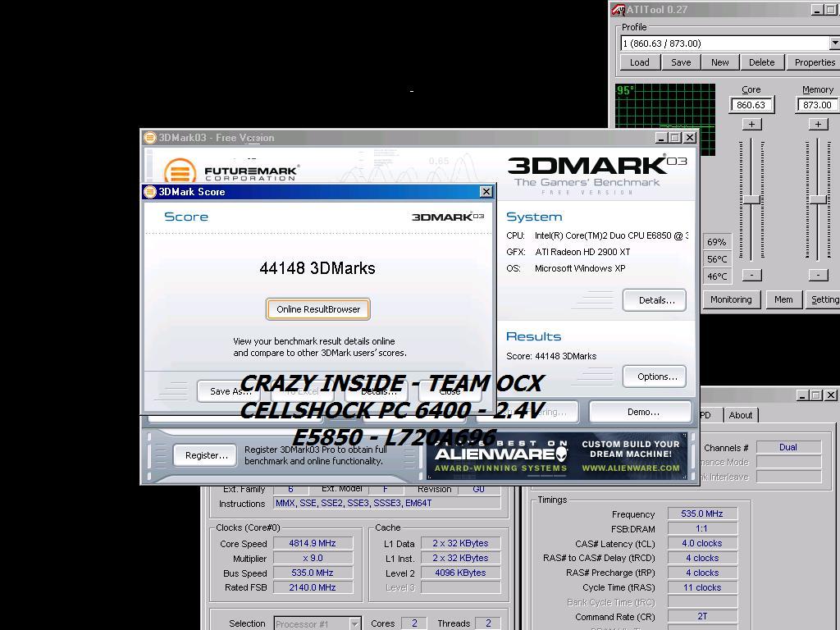Viewport: 840px width, 630px height.
Task: Click New profile in ATITool
Action: click(x=720, y=62)
